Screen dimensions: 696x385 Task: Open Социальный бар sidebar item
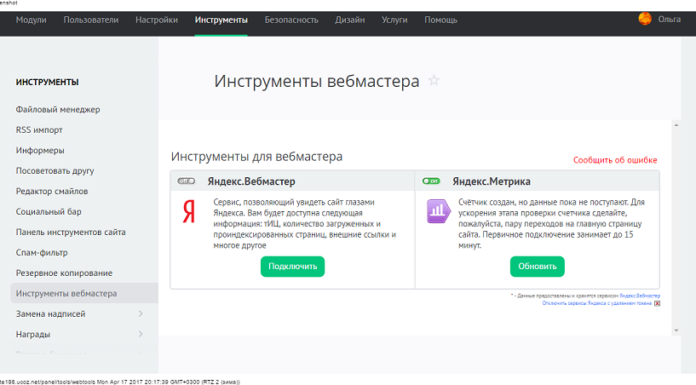pyautogui.click(x=48, y=211)
